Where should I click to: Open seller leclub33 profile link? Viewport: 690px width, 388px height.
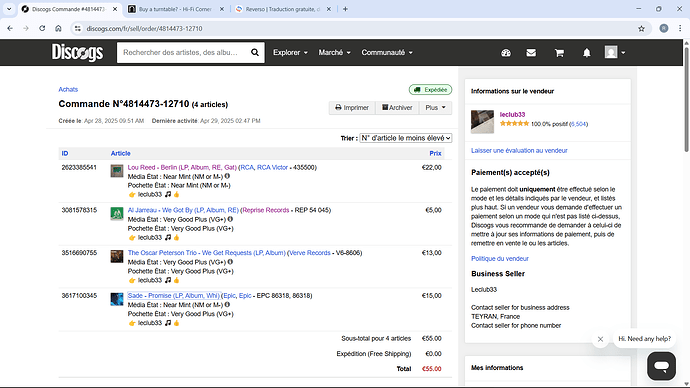click(512, 114)
